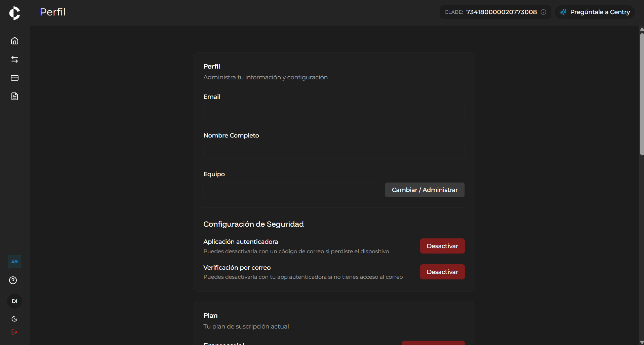Click the scrollbar down arrow
Screen dimensions: 644x345
coord(642,342)
